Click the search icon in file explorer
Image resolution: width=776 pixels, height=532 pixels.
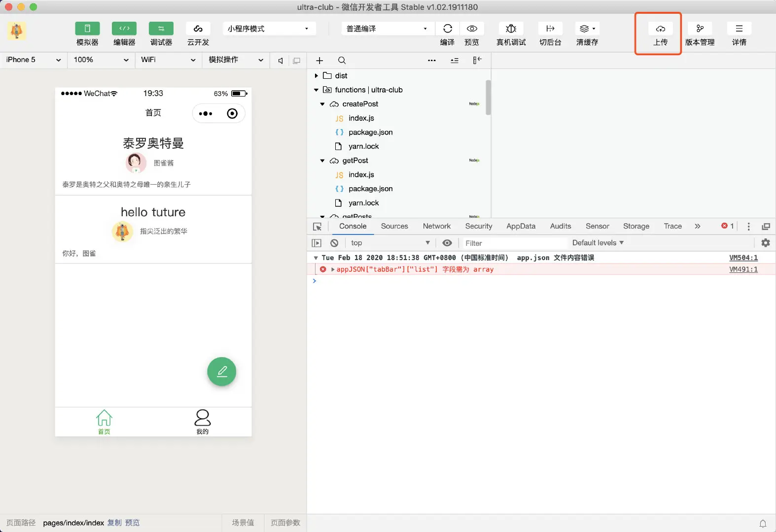coord(342,61)
